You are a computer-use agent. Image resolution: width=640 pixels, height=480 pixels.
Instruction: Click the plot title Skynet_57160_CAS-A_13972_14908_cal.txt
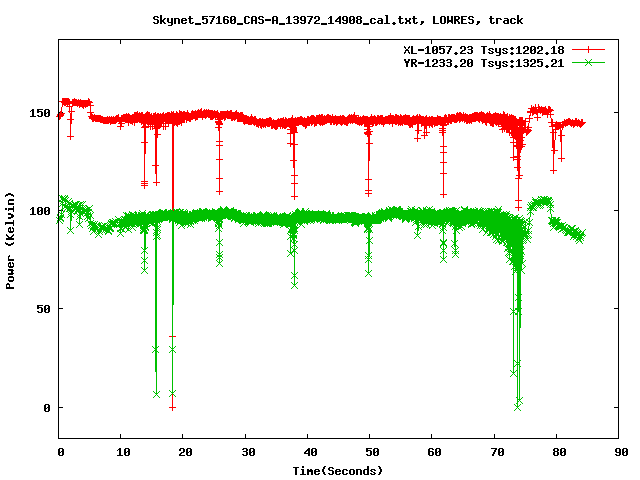[x=338, y=20]
